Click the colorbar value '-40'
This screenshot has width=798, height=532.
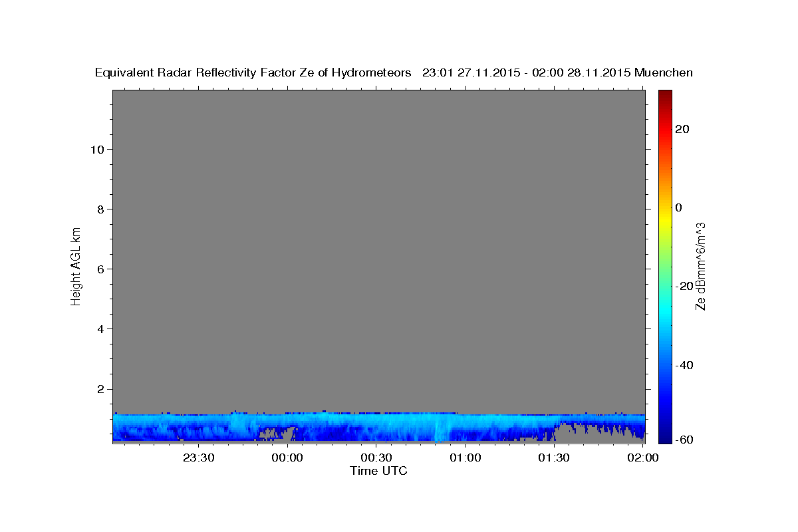pyautogui.click(x=685, y=365)
